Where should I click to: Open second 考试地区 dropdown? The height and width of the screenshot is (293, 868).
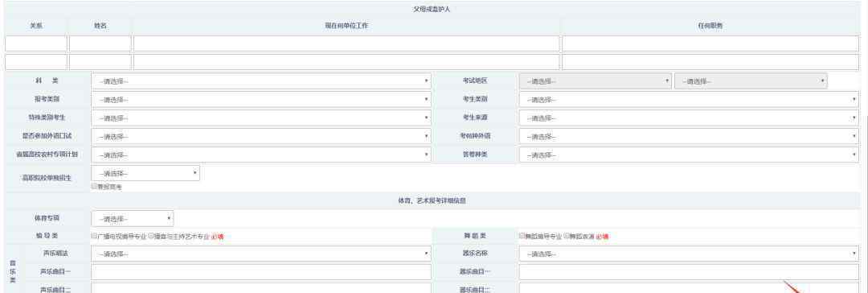tap(751, 81)
